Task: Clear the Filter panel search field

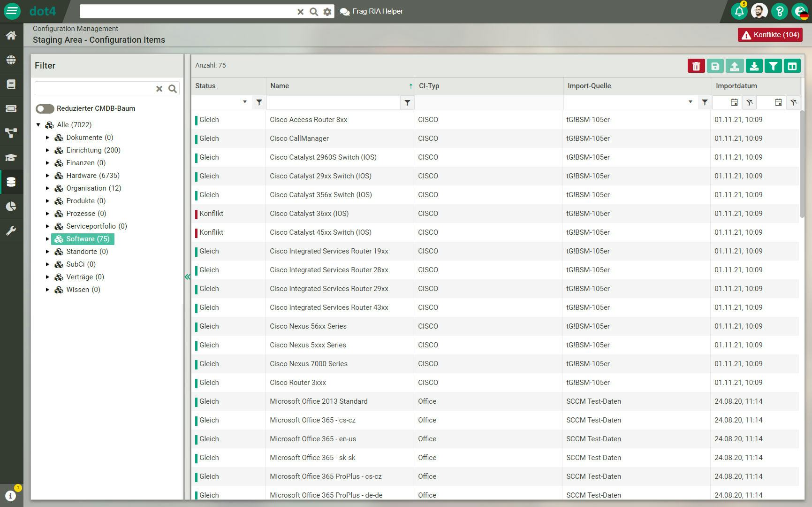Action: (159, 89)
